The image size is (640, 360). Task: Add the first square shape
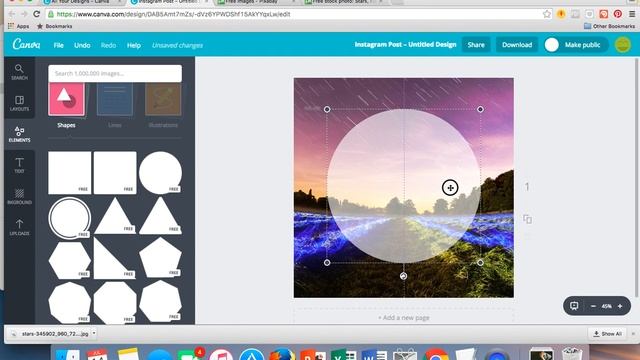69,173
